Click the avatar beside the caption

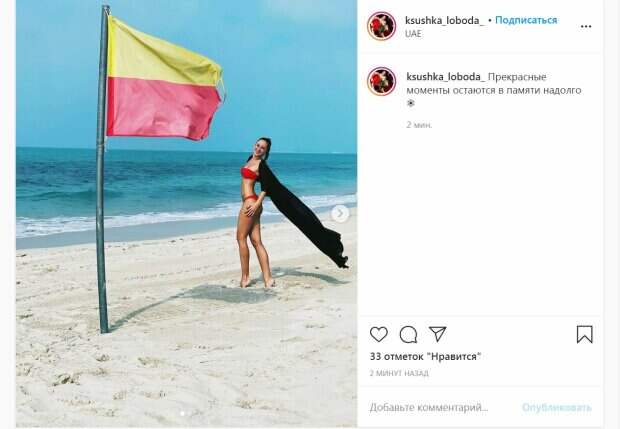click(x=381, y=81)
